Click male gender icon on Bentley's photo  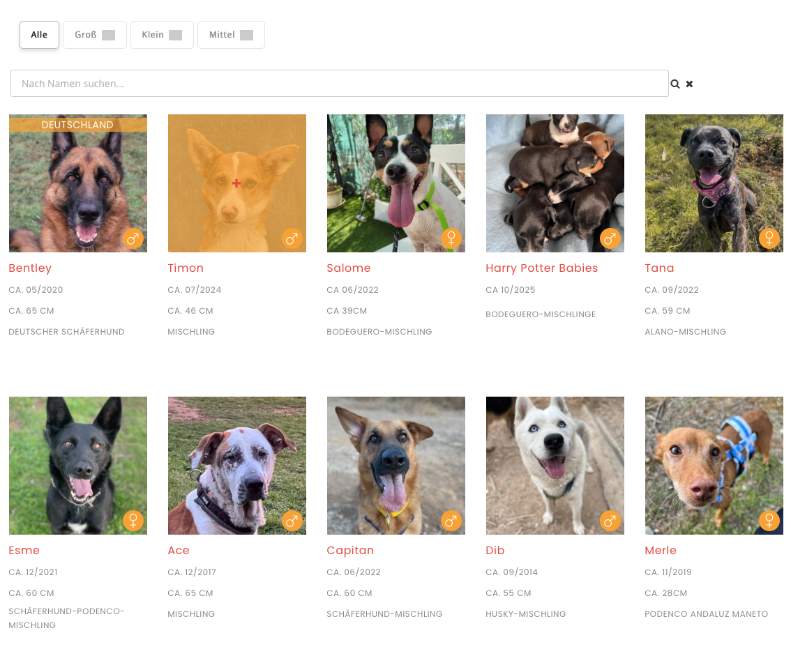(133, 239)
